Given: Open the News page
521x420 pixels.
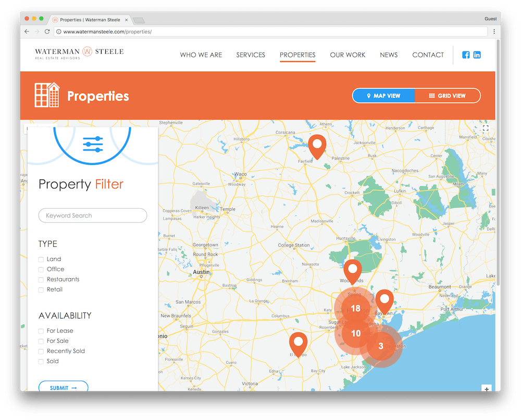Looking at the screenshot, I should (389, 55).
